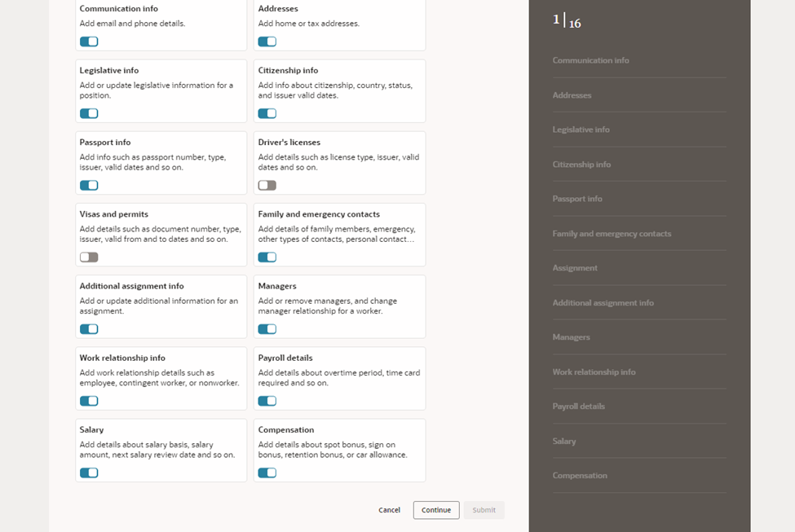
Task: Disable the Legislative info toggle
Action: (x=89, y=113)
